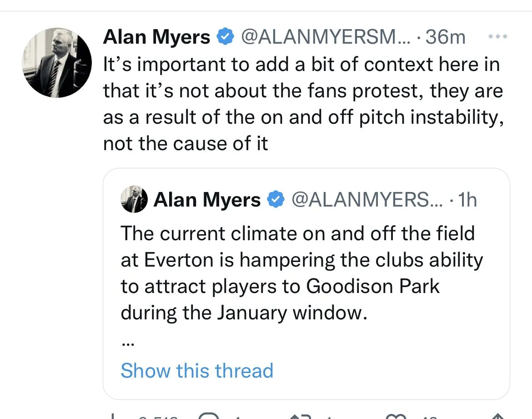Tap the retweet arrows icon
The height and width of the screenshot is (419, 532).
pos(301,415)
